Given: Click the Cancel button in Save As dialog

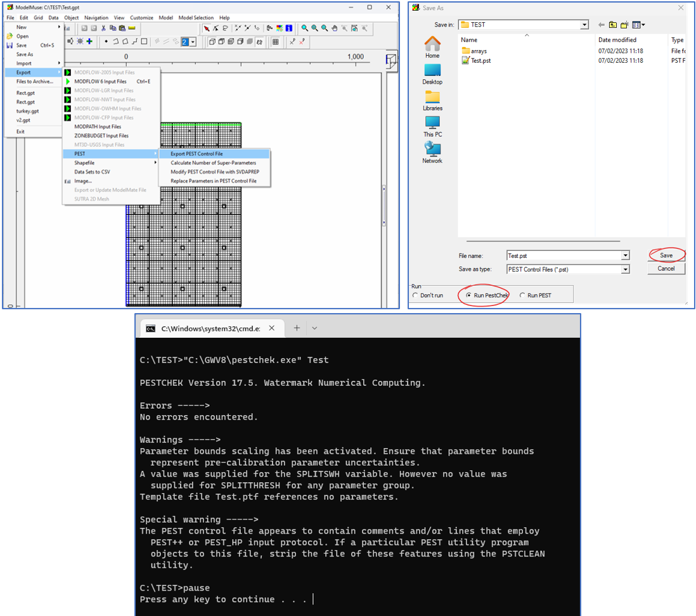Looking at the screenshot, I should pos(666,269).
